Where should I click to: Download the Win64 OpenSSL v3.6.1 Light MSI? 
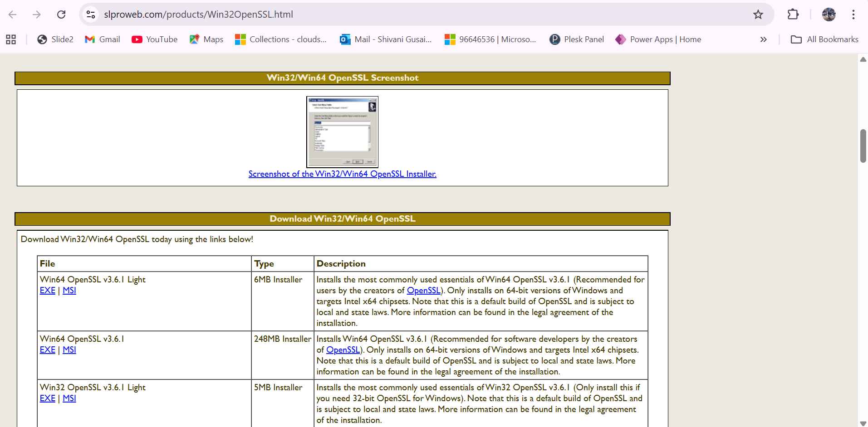(x=69, y=291)
